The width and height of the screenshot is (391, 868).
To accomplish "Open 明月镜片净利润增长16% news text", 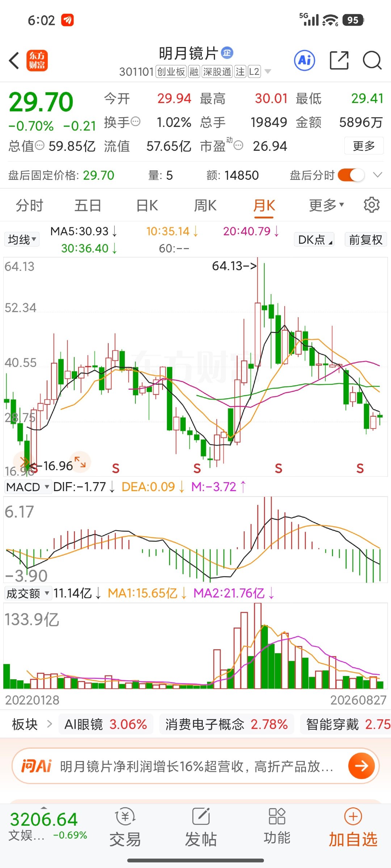I will coord(196,766).
